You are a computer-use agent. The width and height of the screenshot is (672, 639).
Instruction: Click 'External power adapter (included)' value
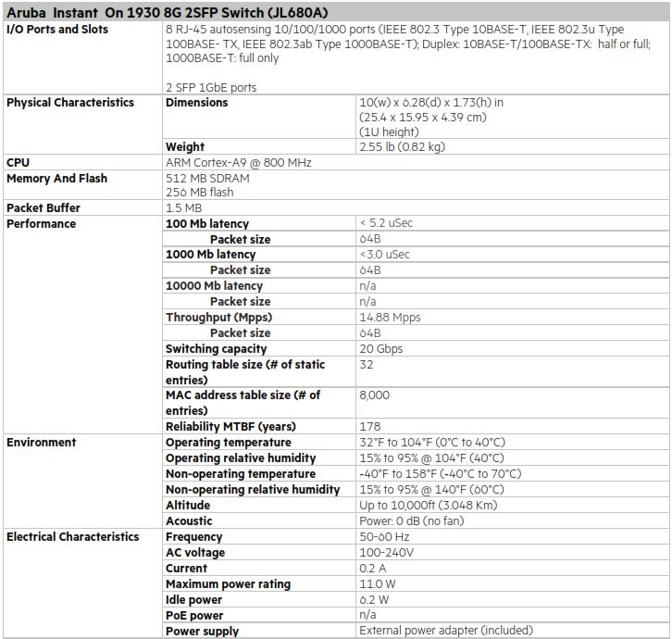(x=446, y=630)
